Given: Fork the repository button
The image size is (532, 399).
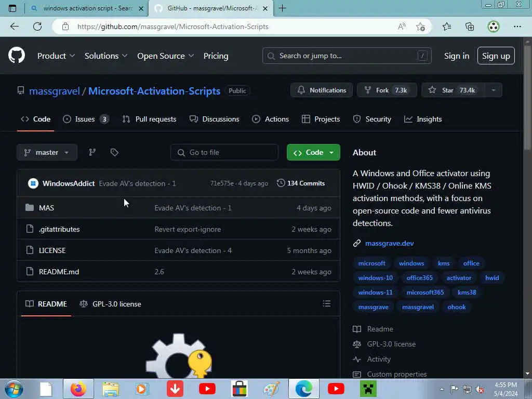Looking at the screenshot, I should pos(387,90).
